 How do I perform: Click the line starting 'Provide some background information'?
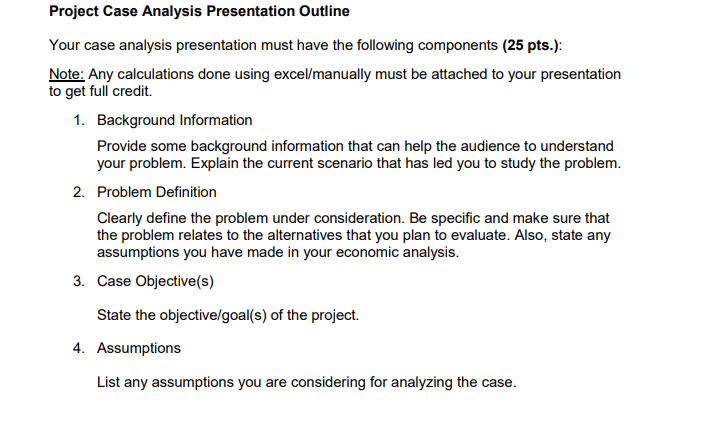(355, 147)
